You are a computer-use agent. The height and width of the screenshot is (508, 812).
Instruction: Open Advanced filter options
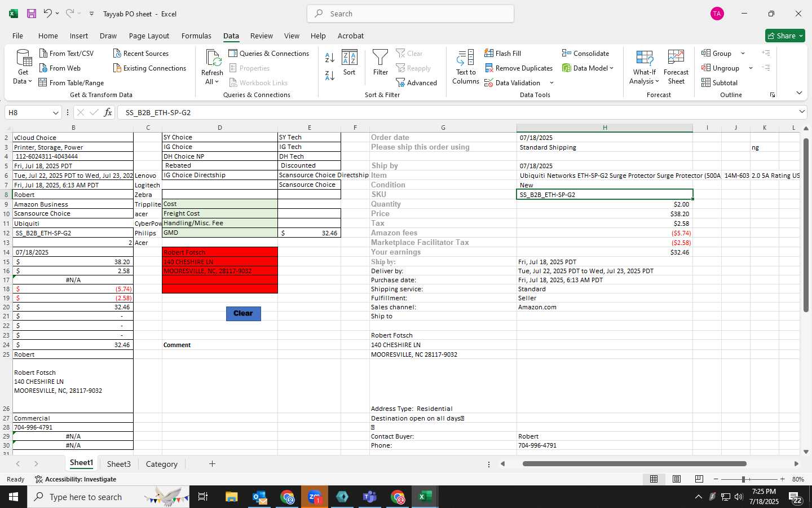click(416, 82)
